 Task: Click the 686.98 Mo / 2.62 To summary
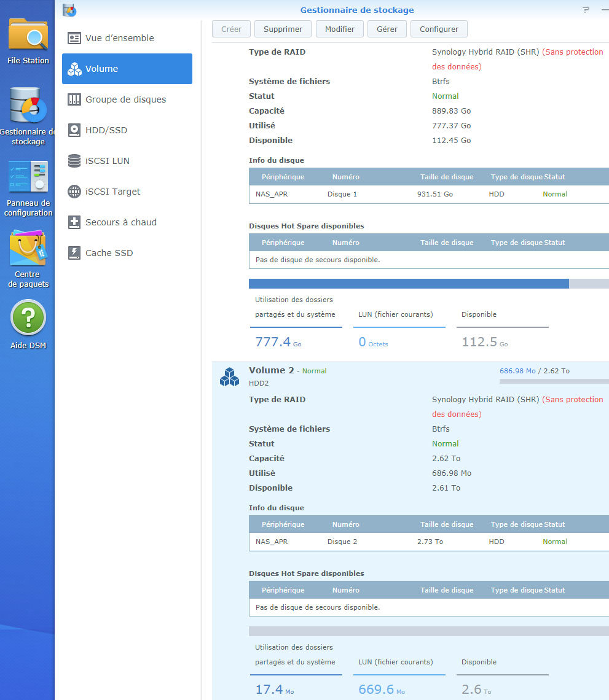pos(535,371)
